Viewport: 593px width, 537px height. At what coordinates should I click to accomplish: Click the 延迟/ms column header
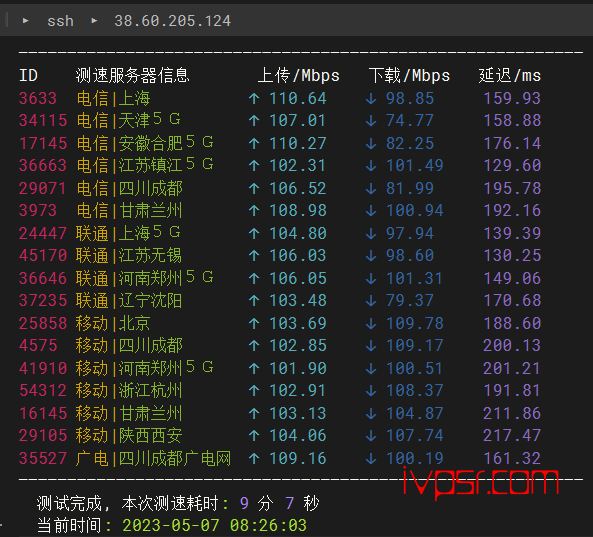pyautogui.click(x=509, y=76)
